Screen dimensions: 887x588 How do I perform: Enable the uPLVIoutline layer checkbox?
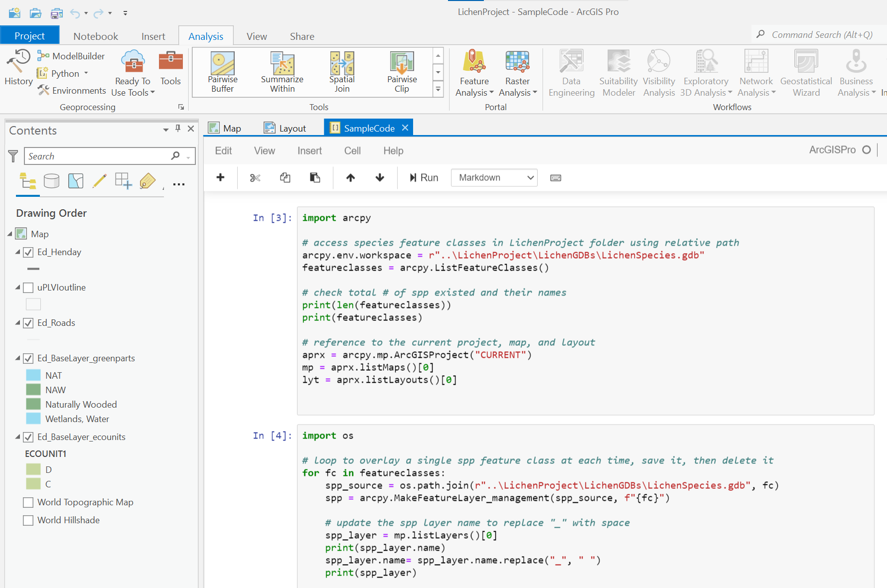point(28,288)
